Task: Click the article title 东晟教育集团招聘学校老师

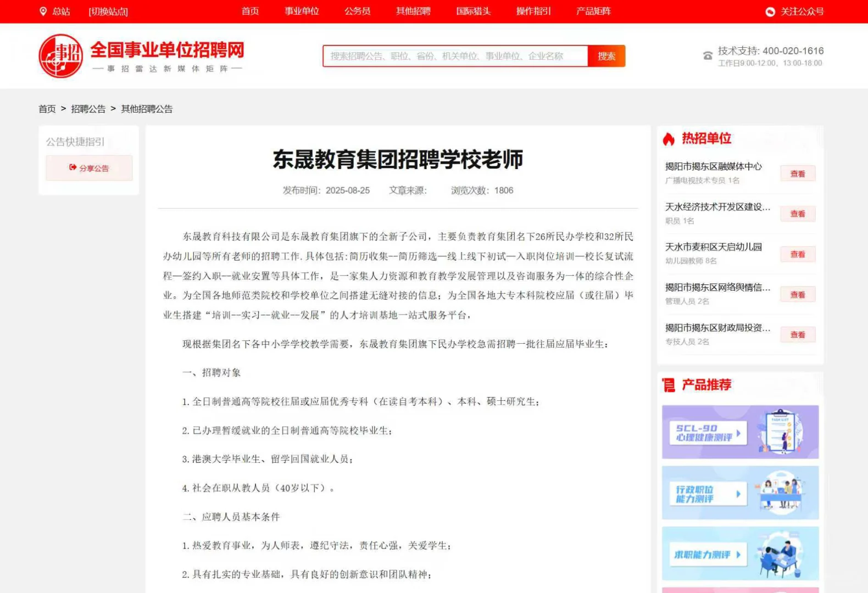Action: pyautogui.click(x=398, y=159)
